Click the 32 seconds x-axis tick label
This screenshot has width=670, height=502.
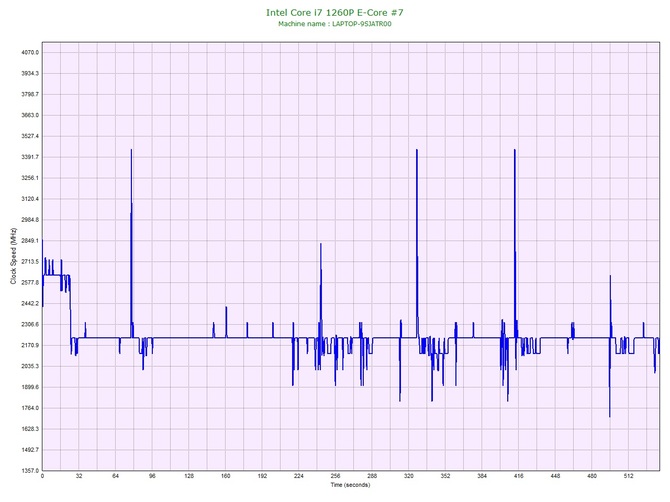pyautogui.click(x=79, y=476)
